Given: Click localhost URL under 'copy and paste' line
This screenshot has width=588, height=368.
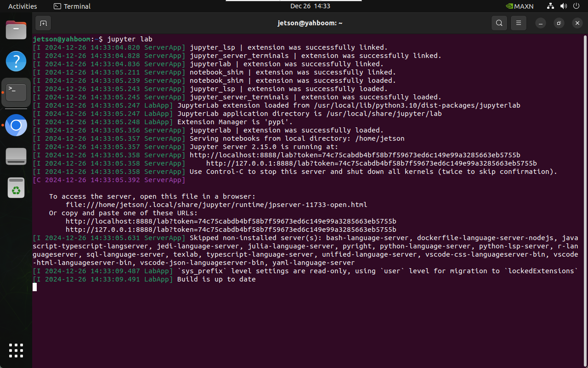Looking at the screenshot, I should click(231, 221).
